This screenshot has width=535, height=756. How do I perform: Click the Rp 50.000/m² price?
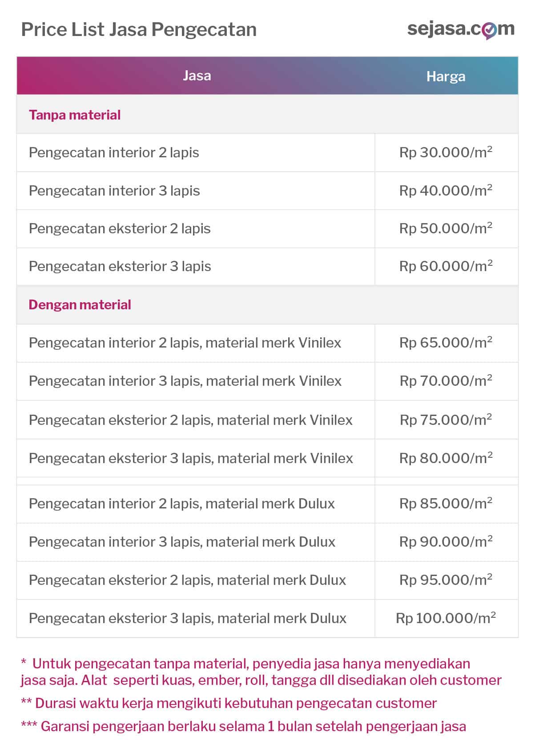click(x=446, y=228)
